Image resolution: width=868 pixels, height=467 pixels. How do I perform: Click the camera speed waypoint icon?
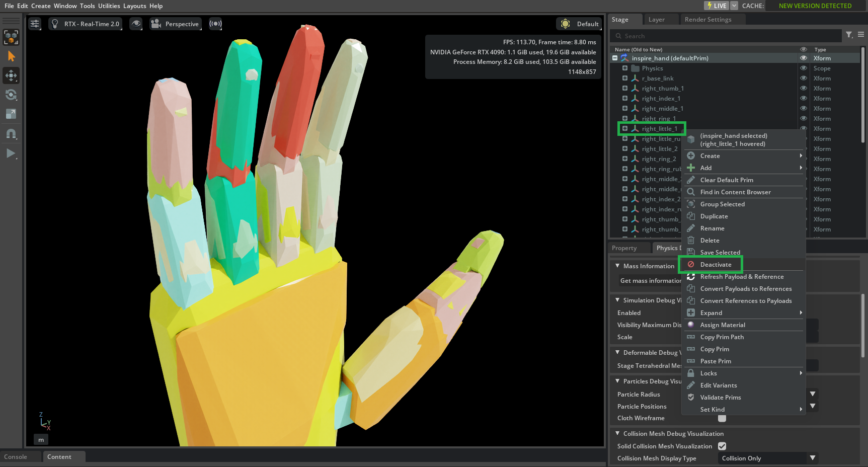215,24
